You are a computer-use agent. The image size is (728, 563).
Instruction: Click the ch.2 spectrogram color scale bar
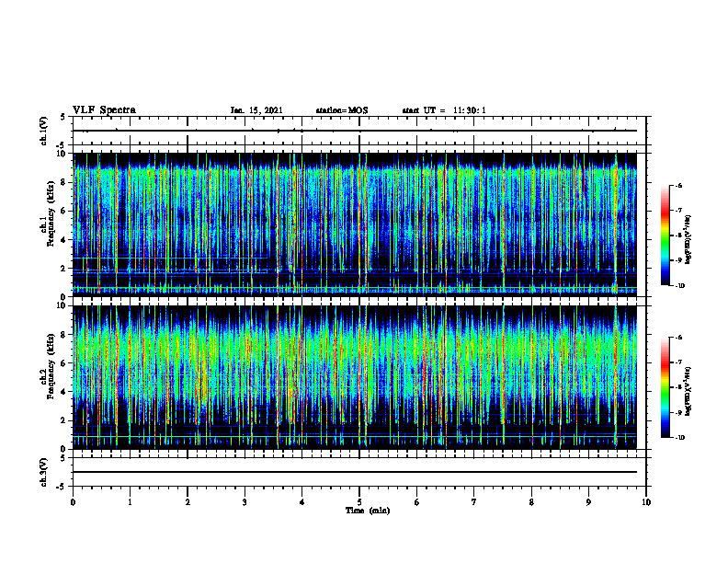[665, 387]
